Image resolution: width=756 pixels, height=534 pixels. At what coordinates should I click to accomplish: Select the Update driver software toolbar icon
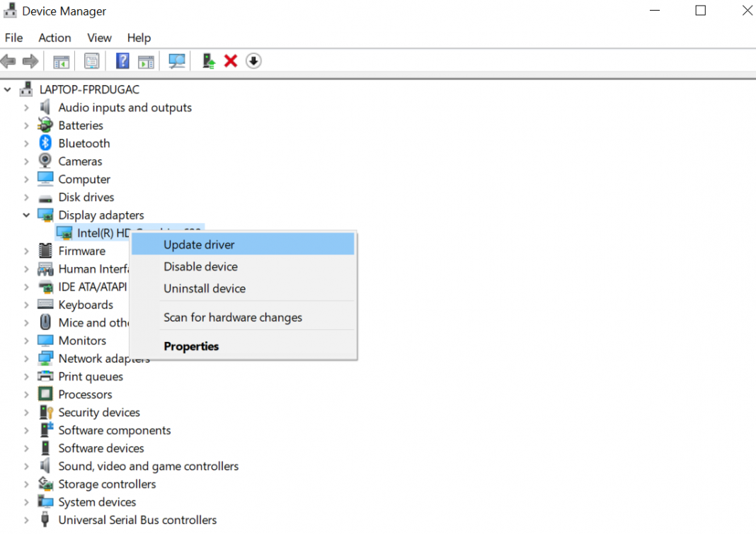tap(207, 61)
